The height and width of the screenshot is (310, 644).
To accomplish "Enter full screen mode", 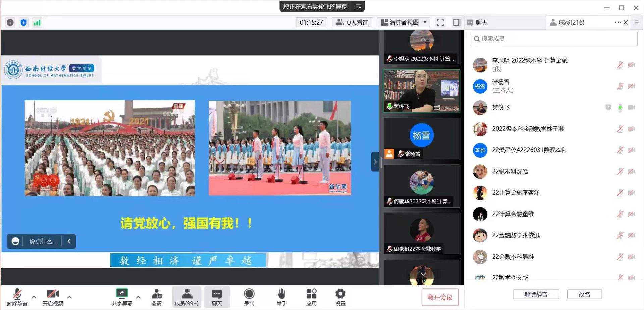I will coord(440,23).
